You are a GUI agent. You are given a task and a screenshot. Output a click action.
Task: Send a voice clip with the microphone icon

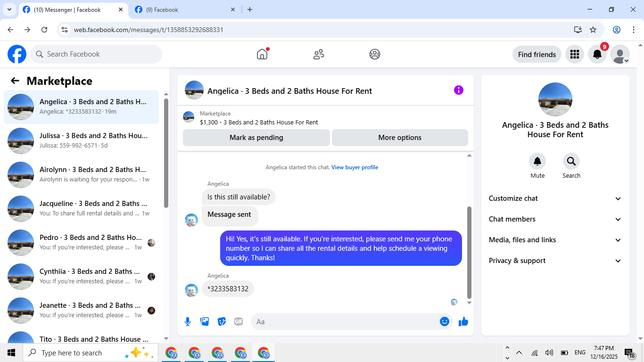[x=188, y=321]
